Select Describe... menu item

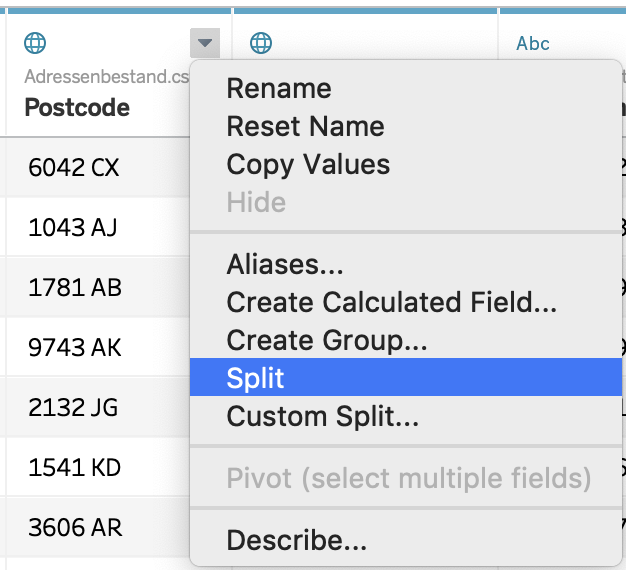point(296,541)
